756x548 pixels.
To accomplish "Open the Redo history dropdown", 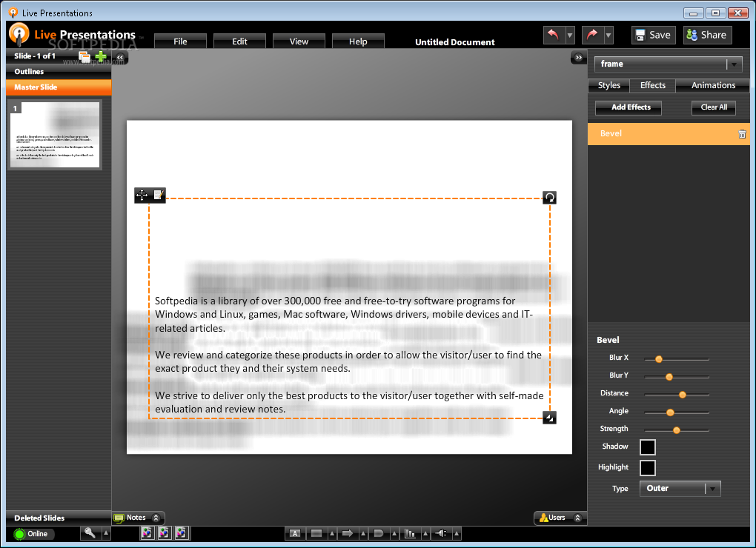I will [609, 35].
